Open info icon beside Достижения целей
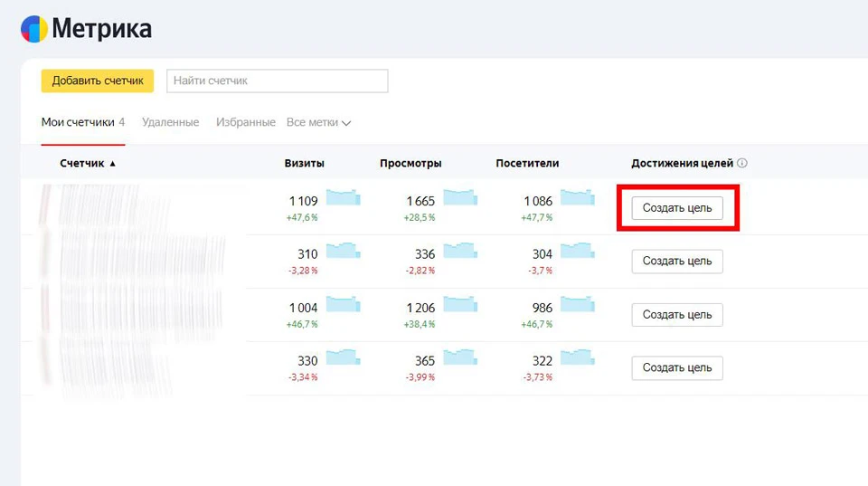The width and height of the screenshot is (868, 486). click(742, 163)
